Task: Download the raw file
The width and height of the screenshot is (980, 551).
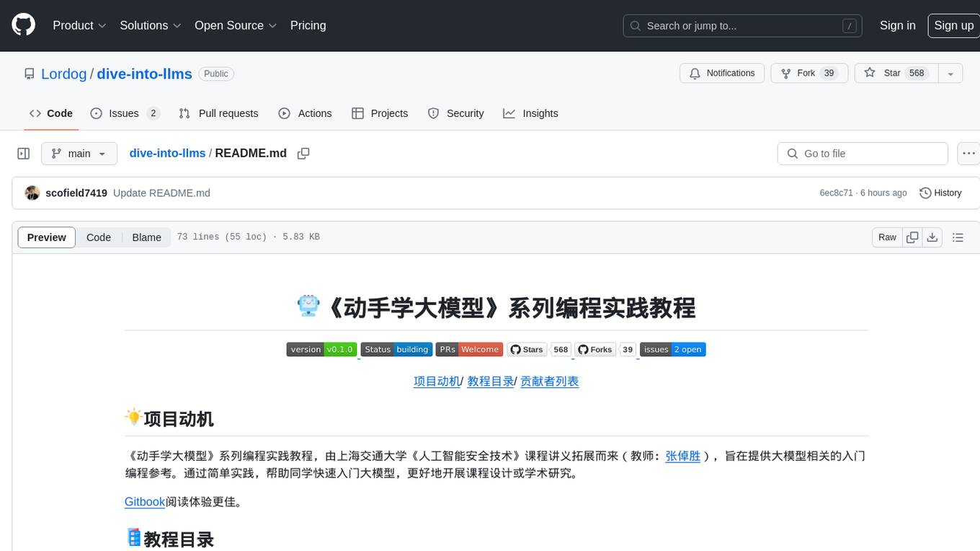Action: [932, 237]
